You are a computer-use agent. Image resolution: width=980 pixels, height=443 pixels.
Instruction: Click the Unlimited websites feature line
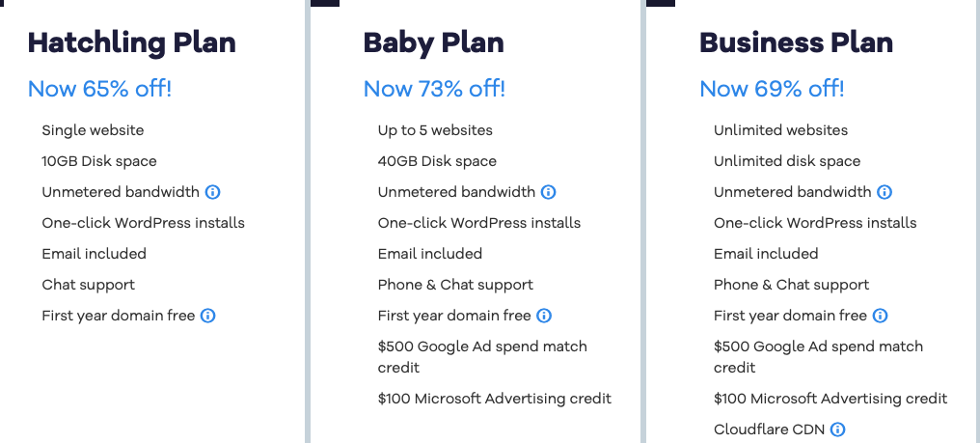pyautogui.click(x=780, y=130)
